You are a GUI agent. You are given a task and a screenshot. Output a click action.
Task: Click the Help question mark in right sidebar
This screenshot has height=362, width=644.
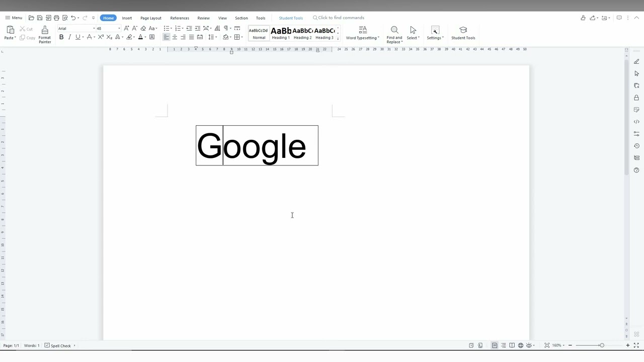coord(636,170)
